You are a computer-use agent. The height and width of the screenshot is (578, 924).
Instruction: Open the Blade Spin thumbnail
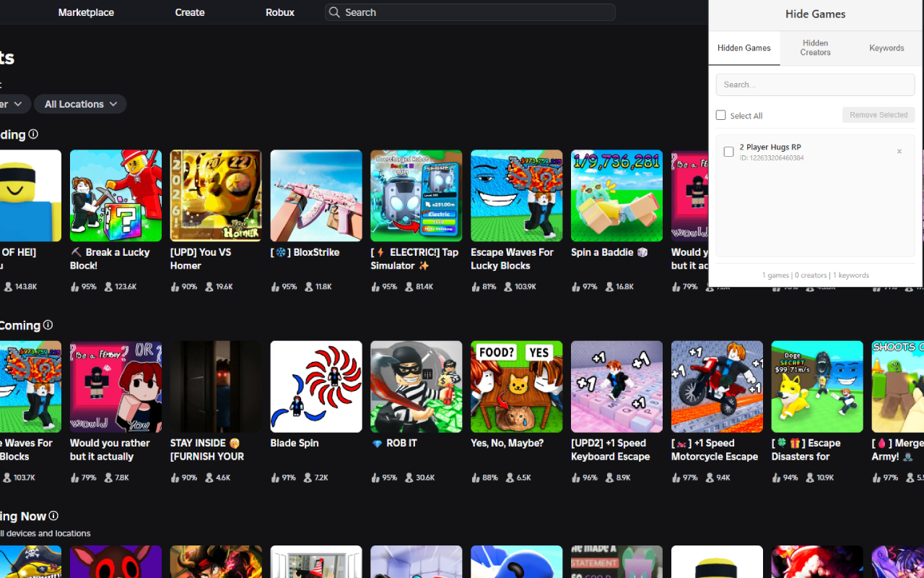[x=316, y=387]
